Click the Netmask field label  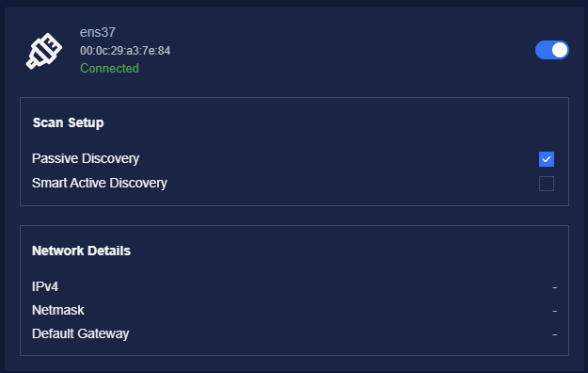point(58,310)
